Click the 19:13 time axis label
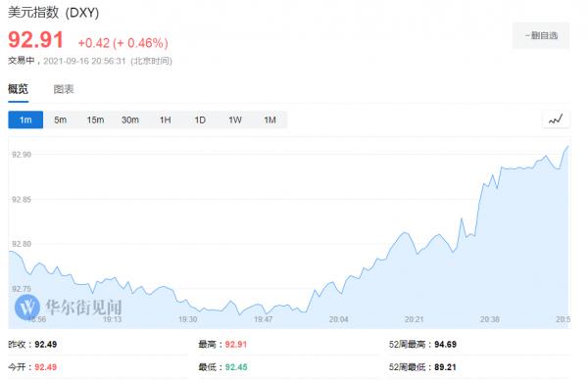 point(112,319)
